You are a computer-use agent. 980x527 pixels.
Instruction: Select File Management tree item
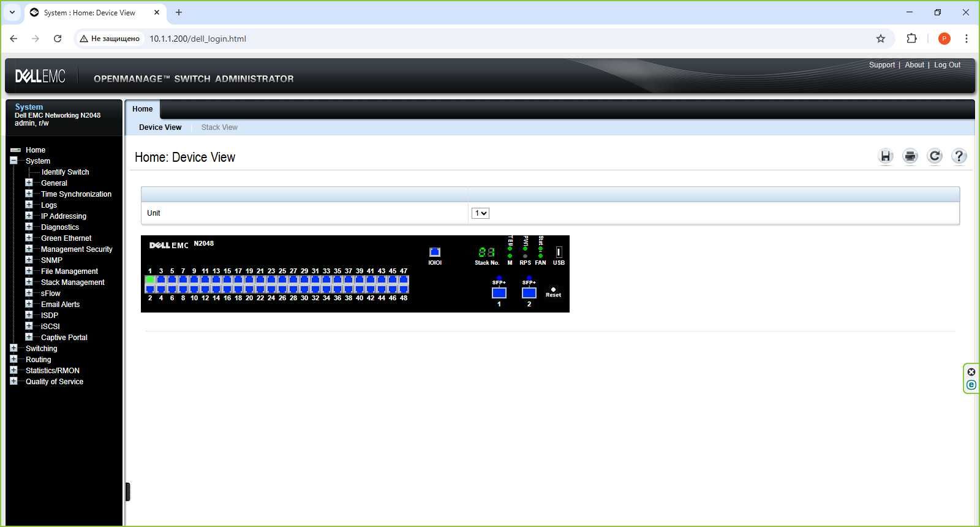pyautogui.click(x=69, y=271)
